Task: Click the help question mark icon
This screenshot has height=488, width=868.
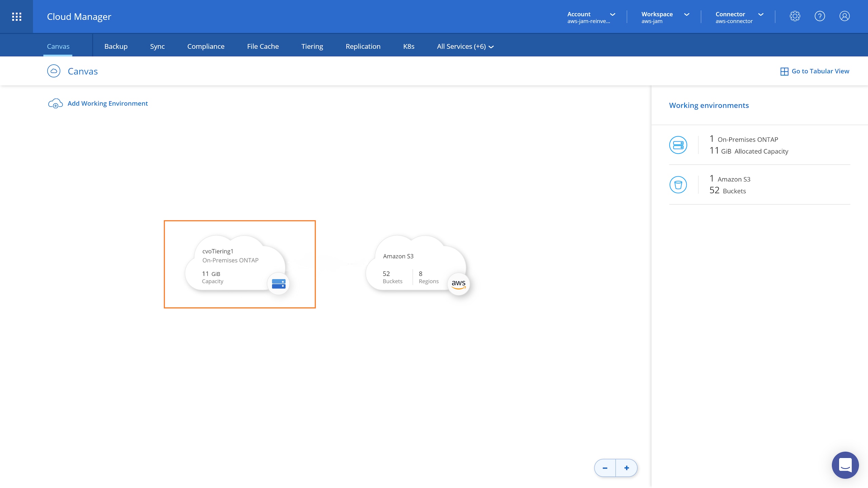Action: coord(820,16)
